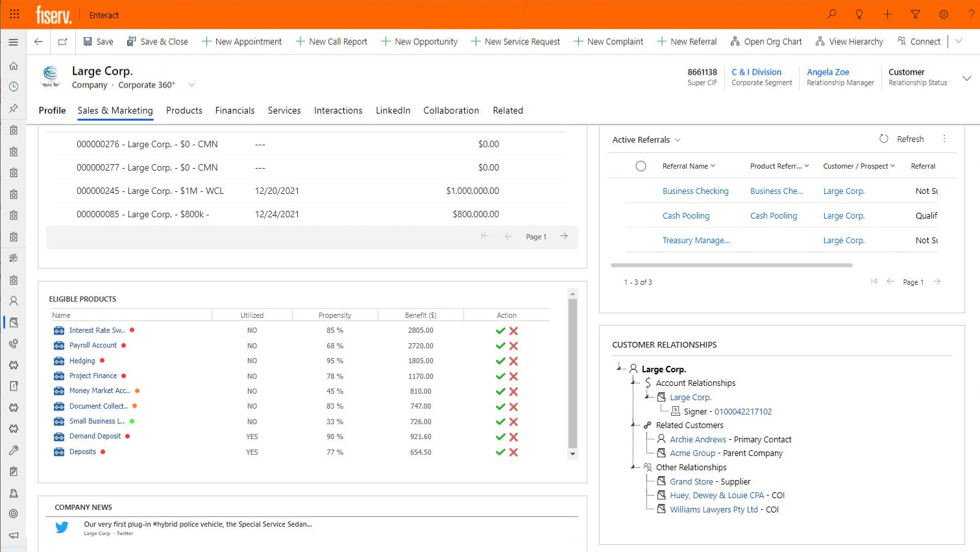Approve Interest Rate Swap with the green check

tap(500, 330)
